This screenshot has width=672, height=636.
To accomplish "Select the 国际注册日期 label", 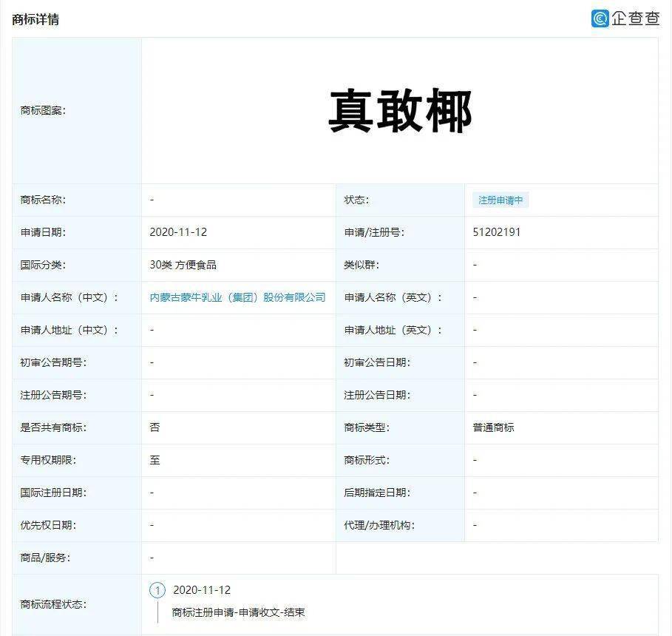I will tap(53, 493).
